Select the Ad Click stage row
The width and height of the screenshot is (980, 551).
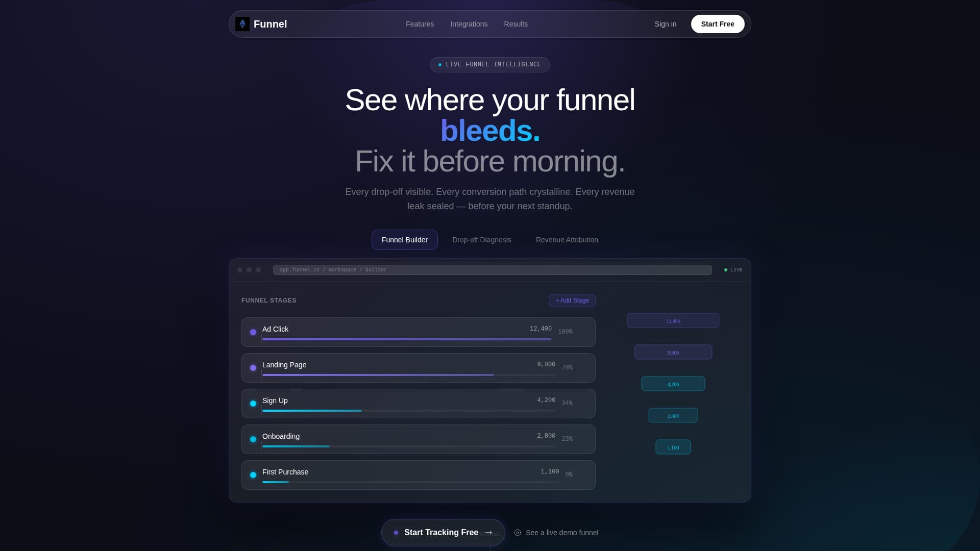(x=418, y=332)
